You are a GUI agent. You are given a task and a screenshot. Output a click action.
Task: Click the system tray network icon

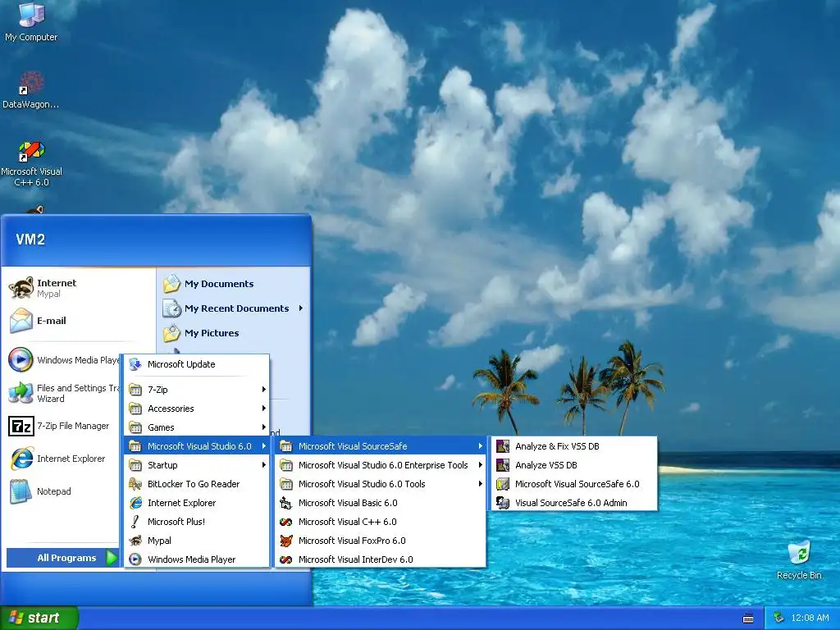[778, 618]
